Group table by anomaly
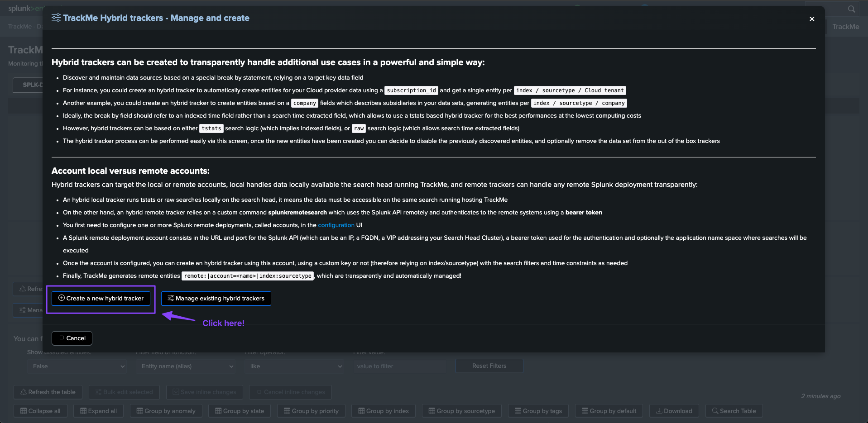868x423 pixels. tap(166, 411)
